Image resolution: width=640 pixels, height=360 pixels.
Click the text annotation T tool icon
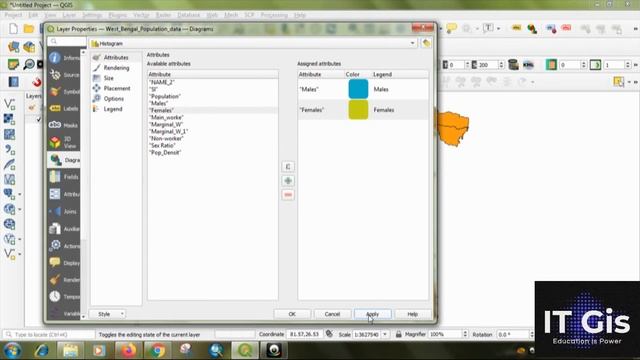coord(488,28)
